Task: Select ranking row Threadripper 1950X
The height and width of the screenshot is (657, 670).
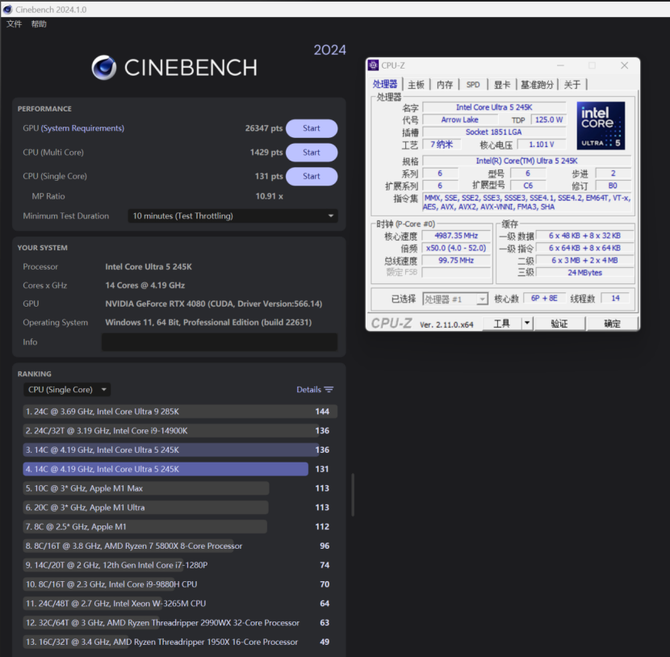Action: [180, 642]
